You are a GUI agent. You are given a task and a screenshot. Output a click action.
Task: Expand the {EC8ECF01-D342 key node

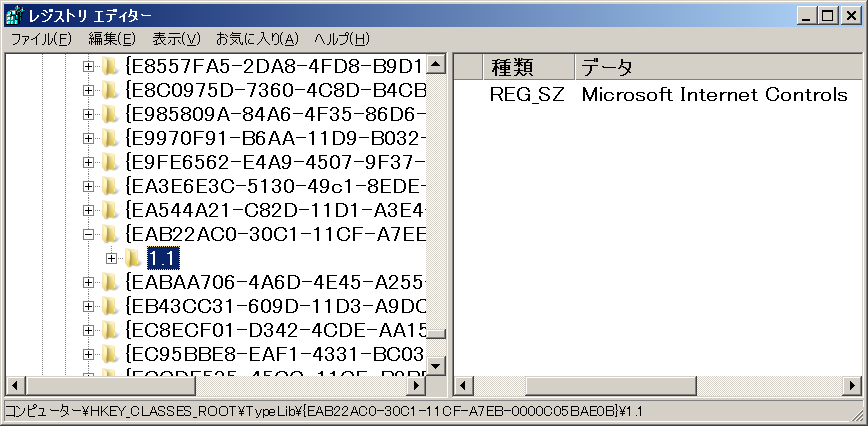(x=88, y=330)
